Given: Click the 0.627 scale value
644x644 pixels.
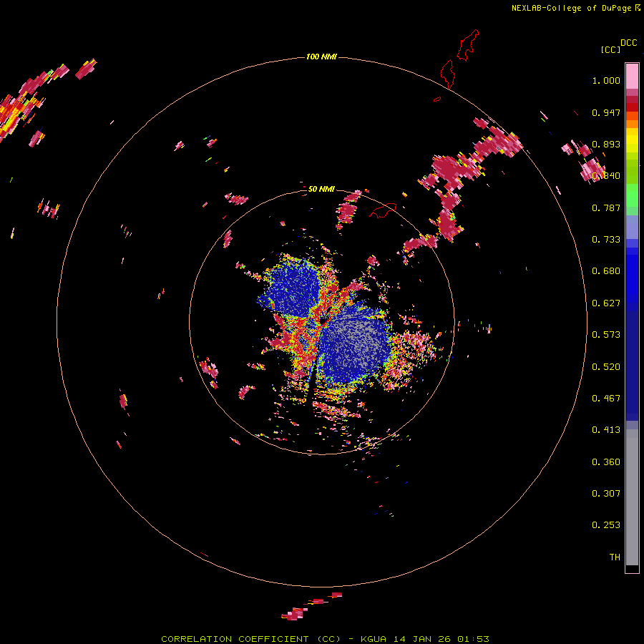Looking at the screenshot, I should click(606, 303).
